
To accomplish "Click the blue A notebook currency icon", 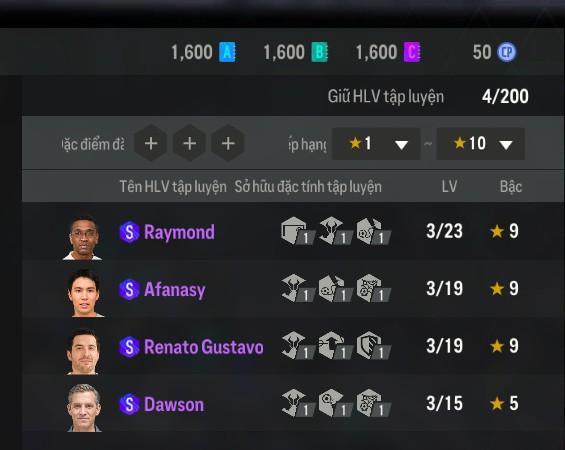I will (x=227, y=52).
